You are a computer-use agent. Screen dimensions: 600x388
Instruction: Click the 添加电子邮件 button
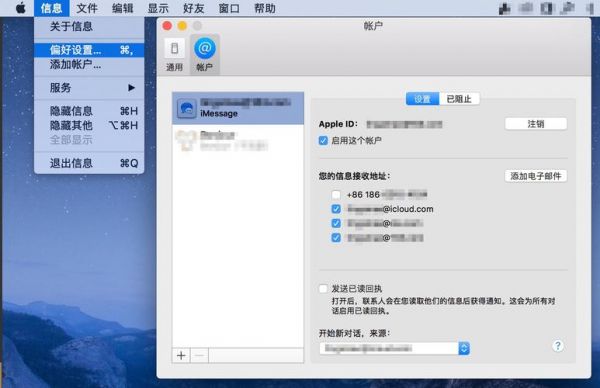click(x=536, y=176)
